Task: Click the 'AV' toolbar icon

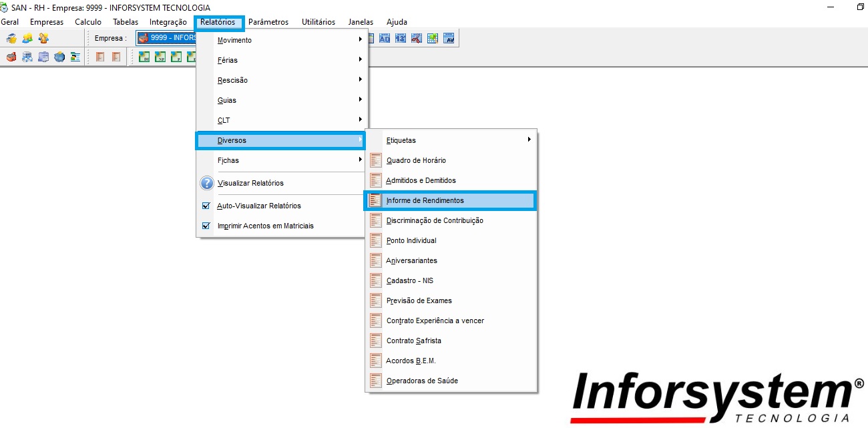Action: click(449, 39)
